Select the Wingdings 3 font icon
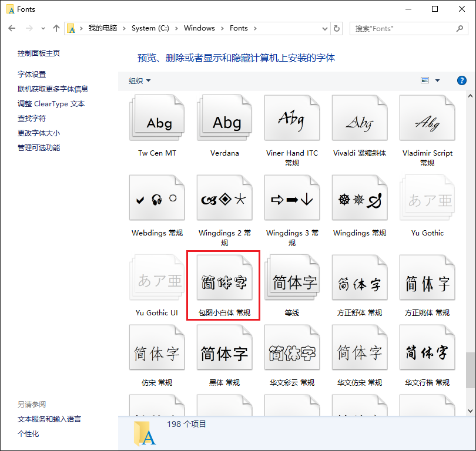 [x=292, y=197]
